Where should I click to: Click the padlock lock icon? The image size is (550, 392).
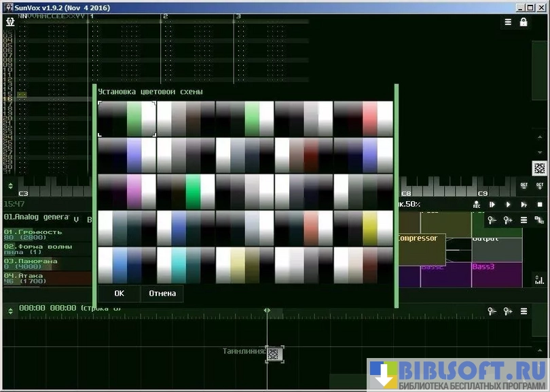524,22
